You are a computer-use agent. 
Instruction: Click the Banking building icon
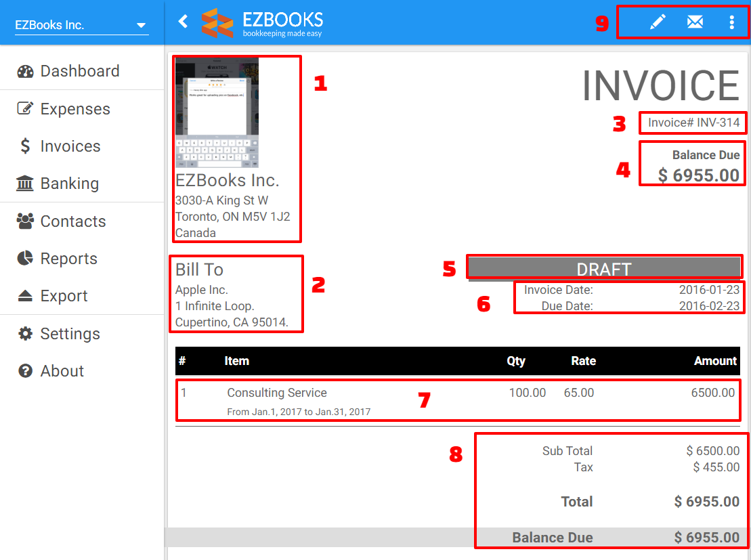(25, 183)
